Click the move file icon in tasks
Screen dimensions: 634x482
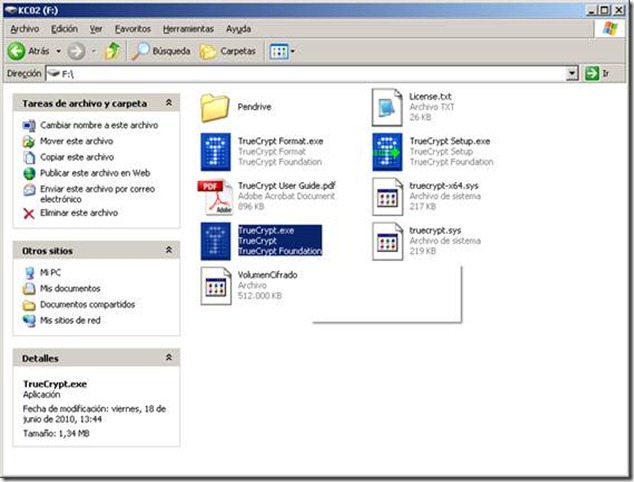click(29, 142)
